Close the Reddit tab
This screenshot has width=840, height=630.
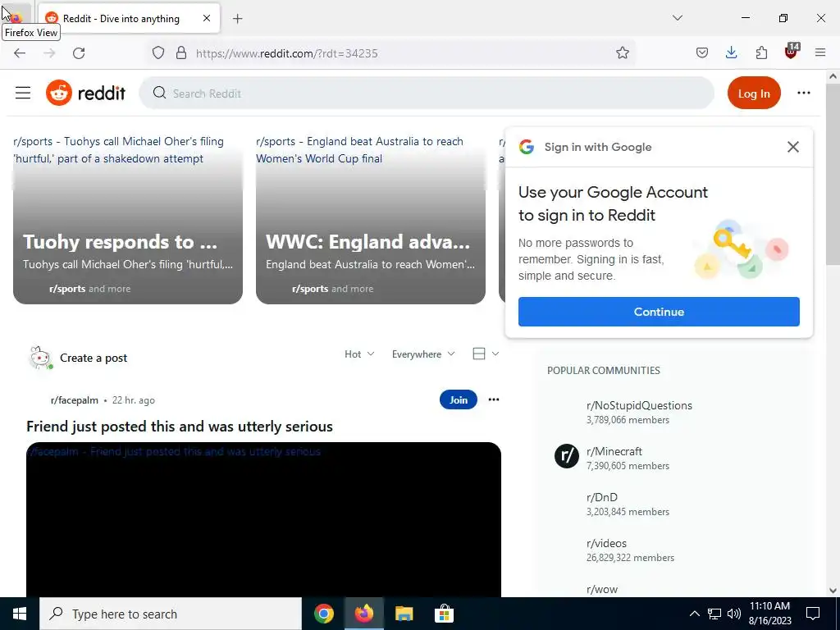click(x=207, y=19)
